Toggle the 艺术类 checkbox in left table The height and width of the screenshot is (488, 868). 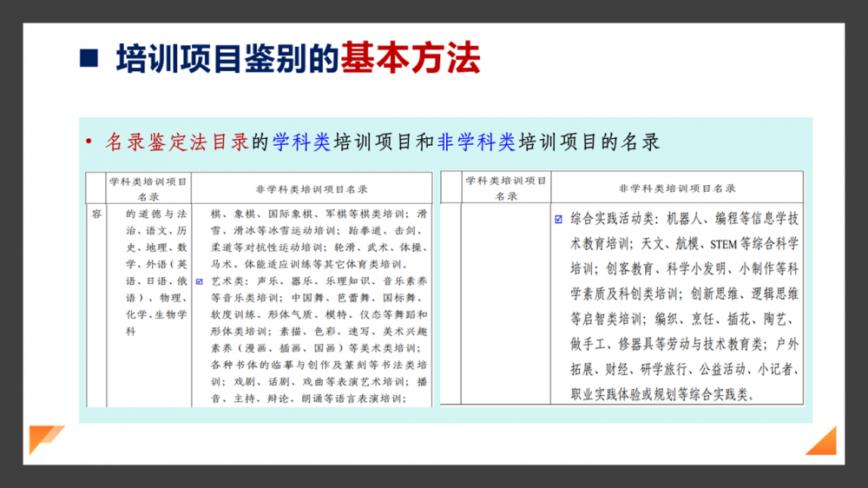pyautogui.click(x=201, y=281)
